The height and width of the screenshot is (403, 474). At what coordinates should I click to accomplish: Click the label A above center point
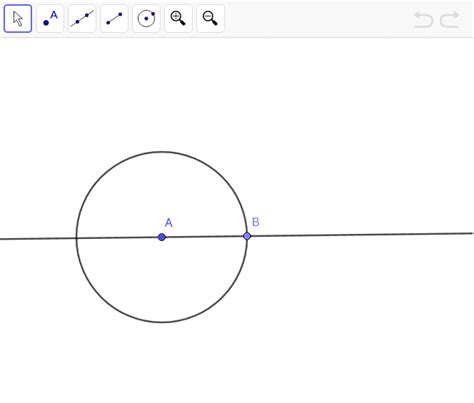point(169,223)
